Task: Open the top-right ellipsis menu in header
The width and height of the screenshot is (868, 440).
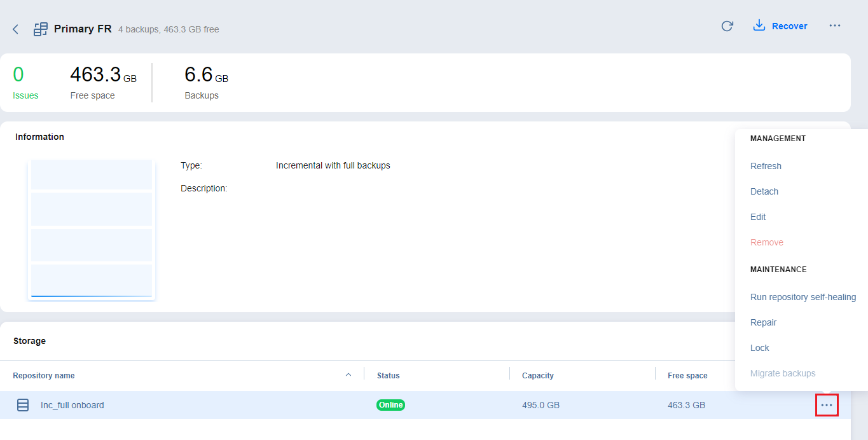Action: [x=834, y=26]
